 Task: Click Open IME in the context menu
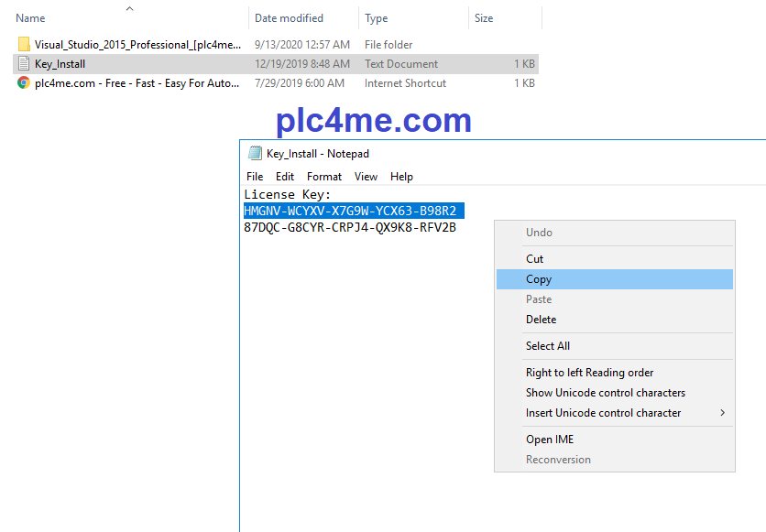click(550, 440)
